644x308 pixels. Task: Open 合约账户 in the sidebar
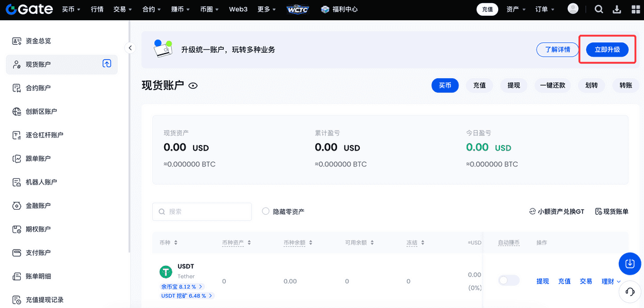click(x=38, y=88)
